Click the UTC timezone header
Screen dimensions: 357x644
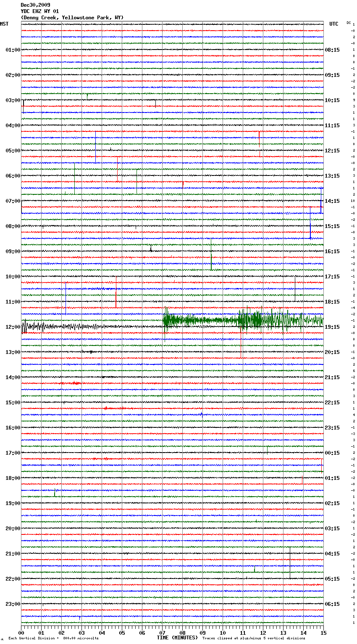[333, 24]
